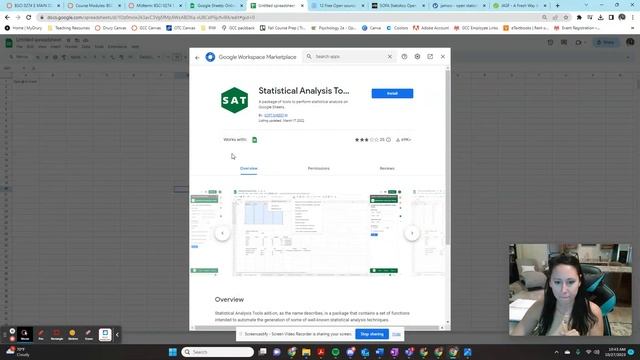This screenshot has height=360, width=640.
Task: Clear the Marketplace search box
Action: 390,57
